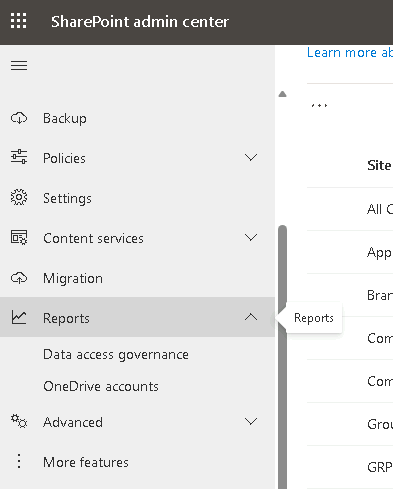Follow the Learn more link
Viewport: 393px width, 489px height.
(350, 52)
